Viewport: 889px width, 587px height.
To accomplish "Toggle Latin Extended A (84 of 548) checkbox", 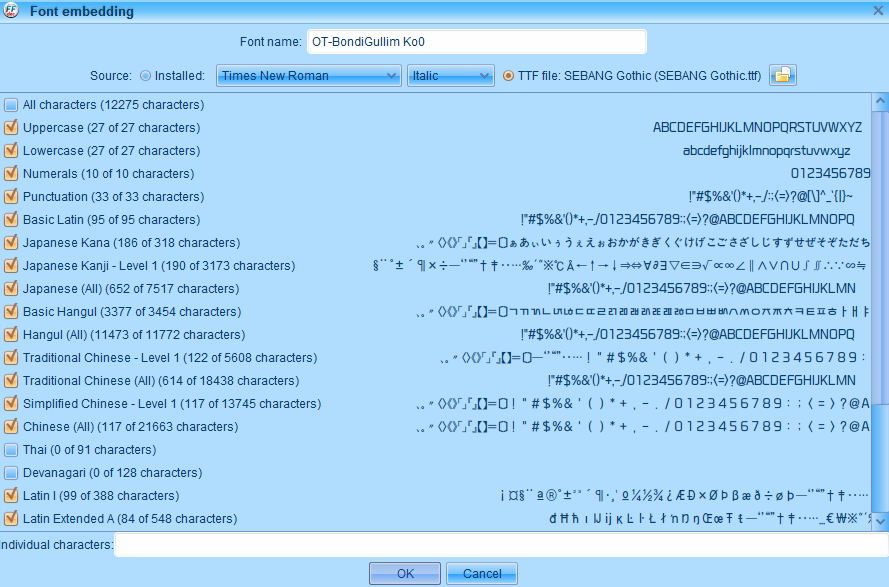I will (x=11, y=518).
